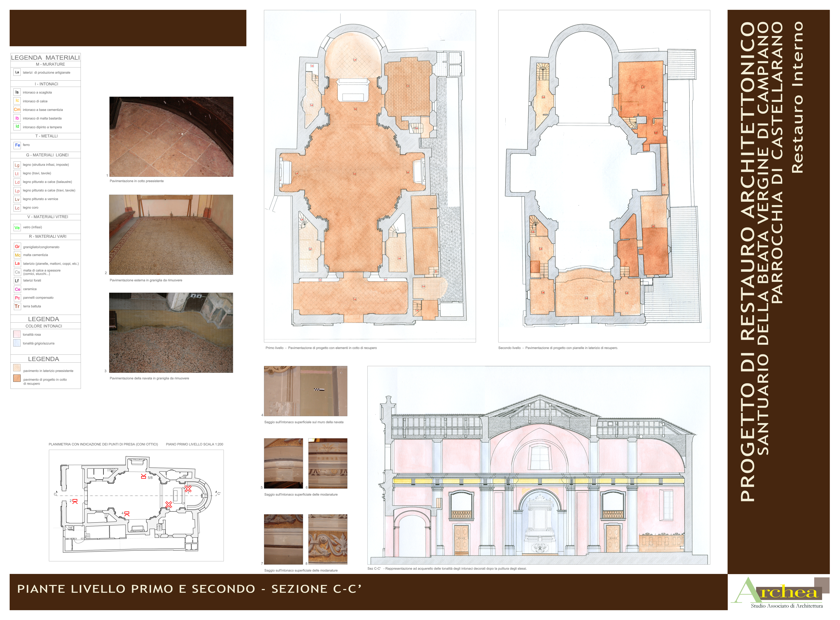
Task: Open photo 2 of pavimentazione esterna in graniglia
Action: tap(171, 235)
